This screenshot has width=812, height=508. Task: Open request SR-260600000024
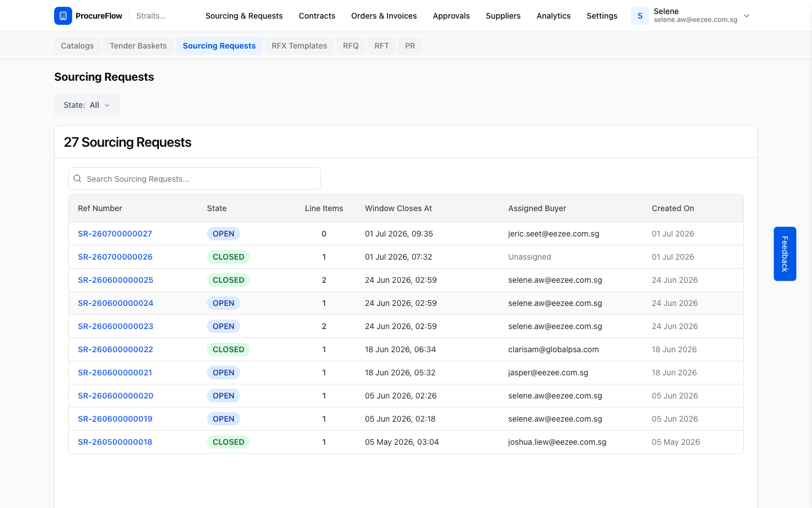pos(116,303)
